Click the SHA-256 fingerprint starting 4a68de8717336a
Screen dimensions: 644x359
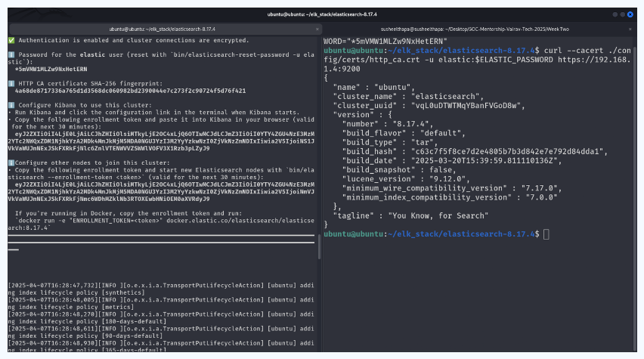(130, 91)
